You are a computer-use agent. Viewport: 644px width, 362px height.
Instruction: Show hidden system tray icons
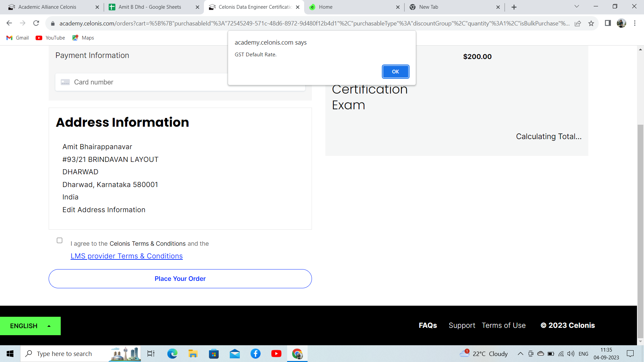[520, 354]
